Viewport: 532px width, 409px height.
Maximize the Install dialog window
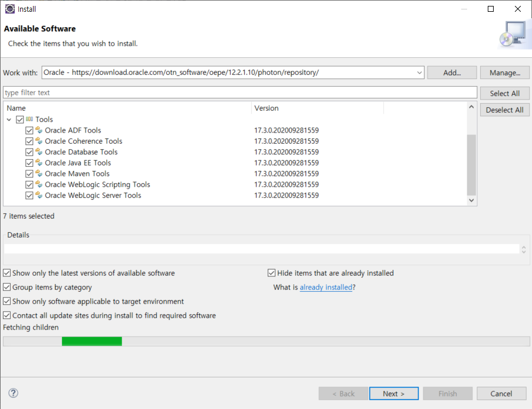tap(491, 9)
